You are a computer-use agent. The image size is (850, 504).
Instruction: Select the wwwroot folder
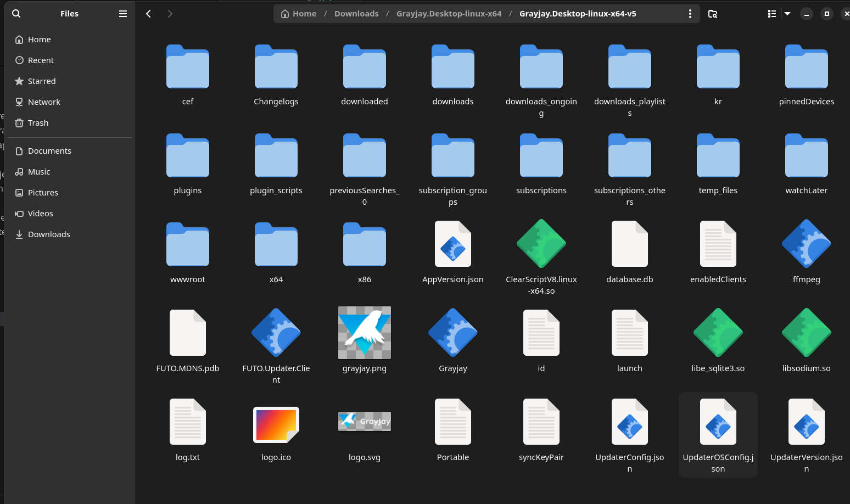pos(188,244)
